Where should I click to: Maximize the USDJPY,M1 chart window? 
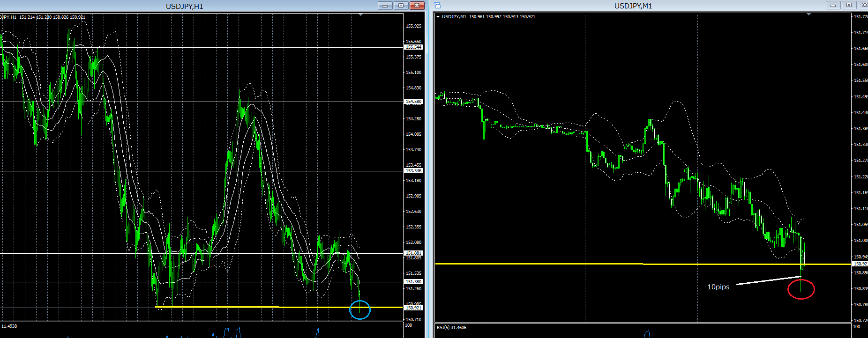(x=849, y=6)
